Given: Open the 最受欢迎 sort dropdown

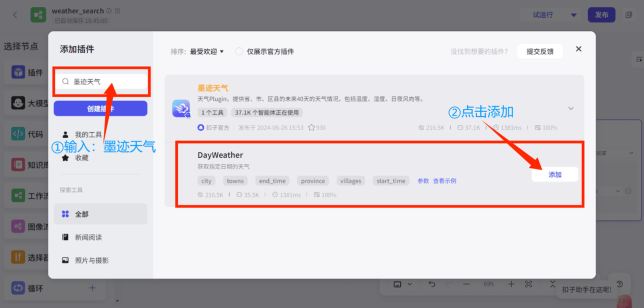Looking at the screenshot, I should (x=206, y=52).
